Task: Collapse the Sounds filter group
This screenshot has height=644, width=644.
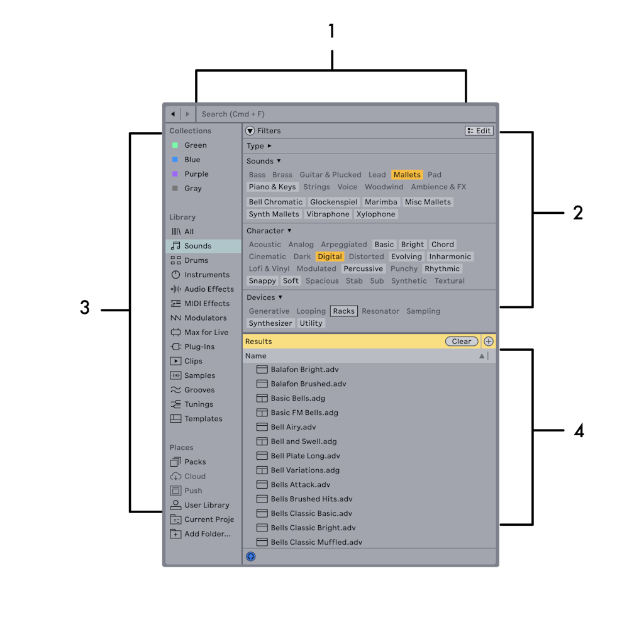Action: pyautogui.click(x=263, y=160)
